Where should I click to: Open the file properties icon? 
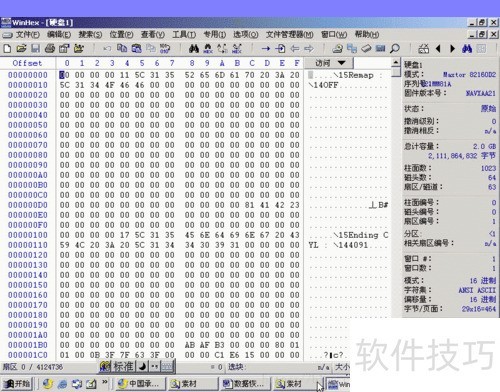(64, 49)
